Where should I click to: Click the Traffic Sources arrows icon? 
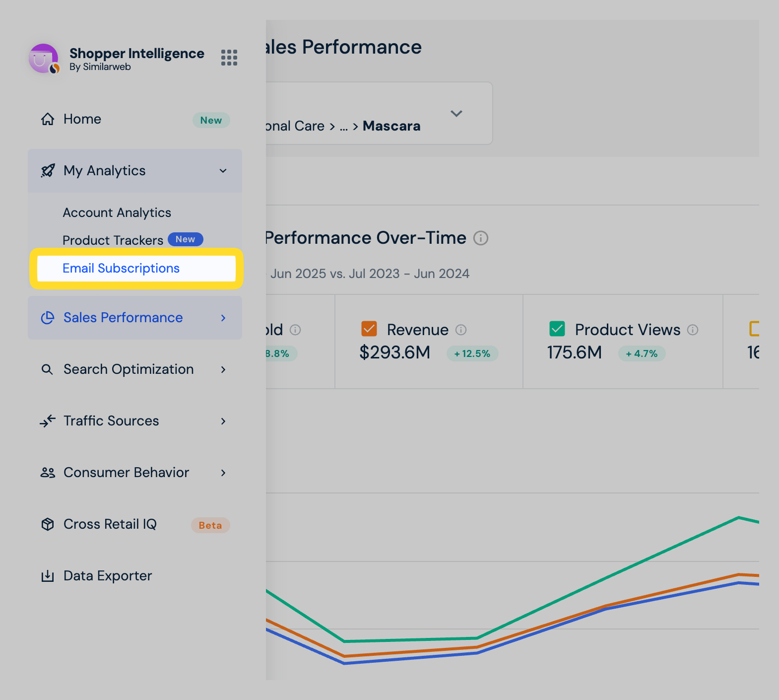(48, 421)
